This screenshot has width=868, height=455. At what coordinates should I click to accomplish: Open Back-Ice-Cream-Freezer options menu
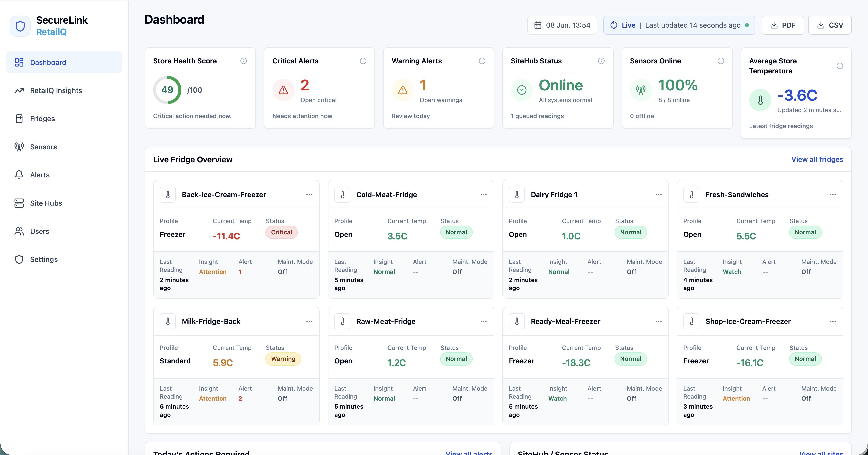309,195
